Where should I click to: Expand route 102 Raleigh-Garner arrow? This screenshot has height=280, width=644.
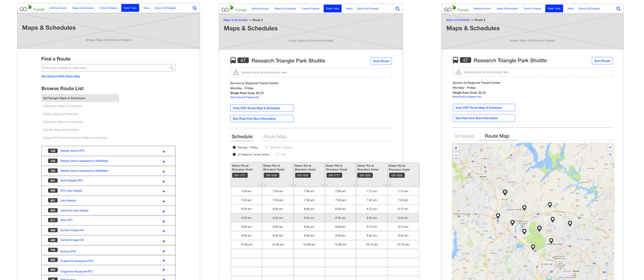163,161
